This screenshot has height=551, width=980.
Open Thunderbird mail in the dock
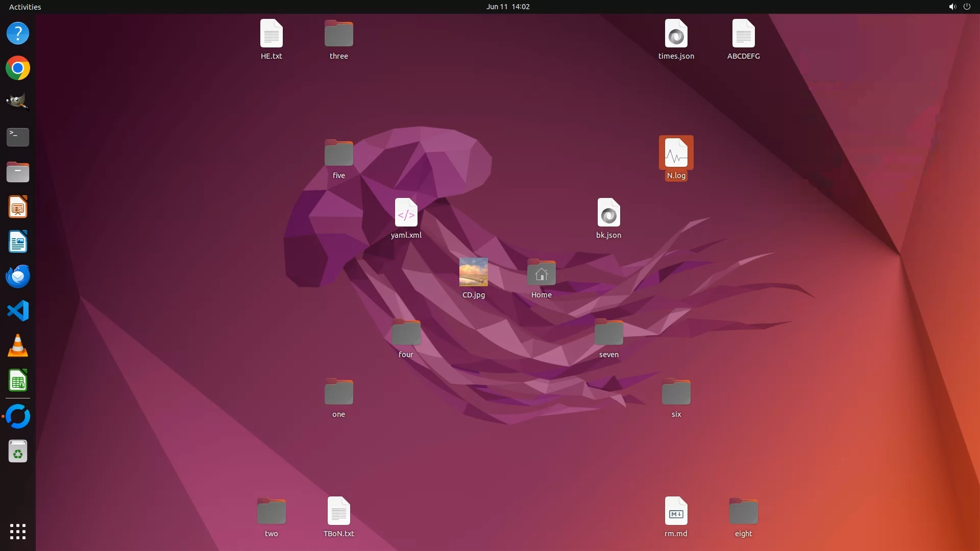[x=18, y=276]
